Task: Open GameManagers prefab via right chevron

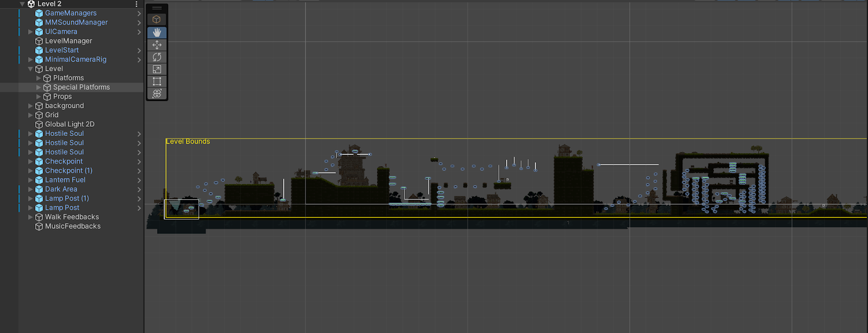Action: pyautogui.click(x=139, y=13)
